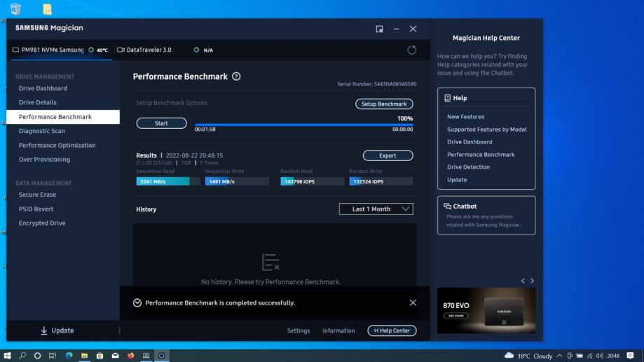Click the refresh icon in drive bar
Image resolution: width=644 pixels, height=362 pixels.
(411, 50)
